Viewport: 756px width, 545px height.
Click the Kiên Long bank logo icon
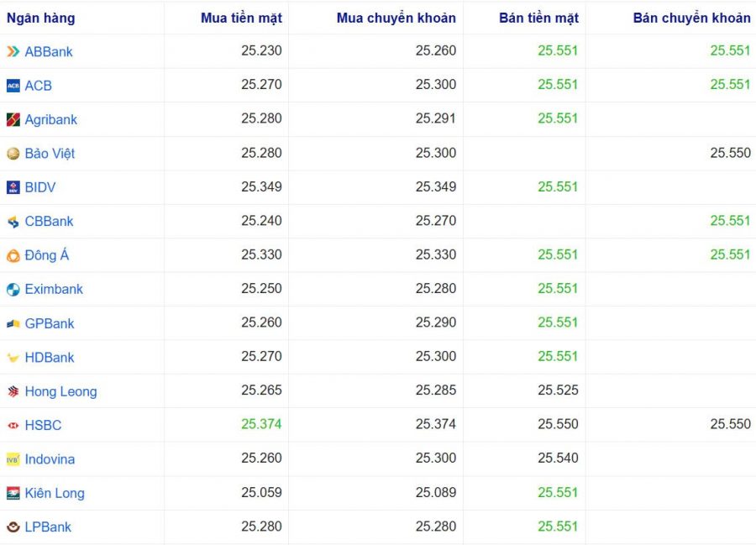[x=13, y=494]
